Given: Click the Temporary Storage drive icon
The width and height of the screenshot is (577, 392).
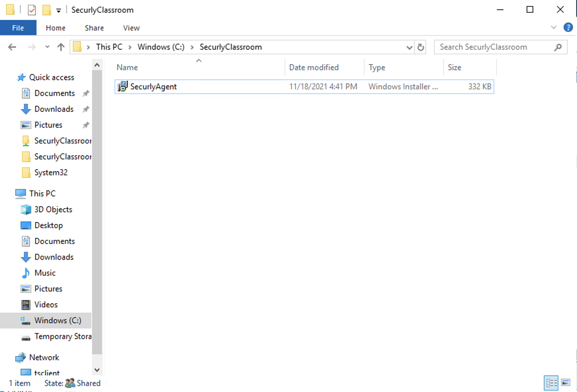Looking at the screenshot, I should coord(26,338).
